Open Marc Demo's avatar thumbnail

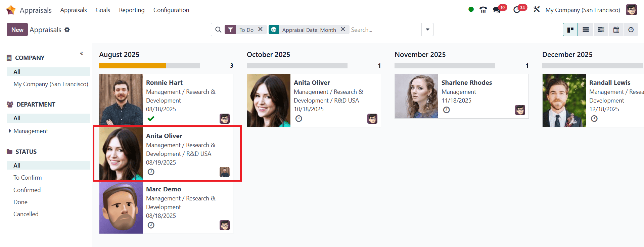121,207
